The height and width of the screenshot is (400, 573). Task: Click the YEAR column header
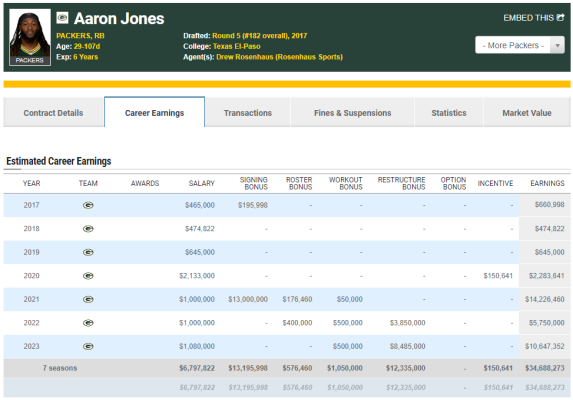click(31, 183)
